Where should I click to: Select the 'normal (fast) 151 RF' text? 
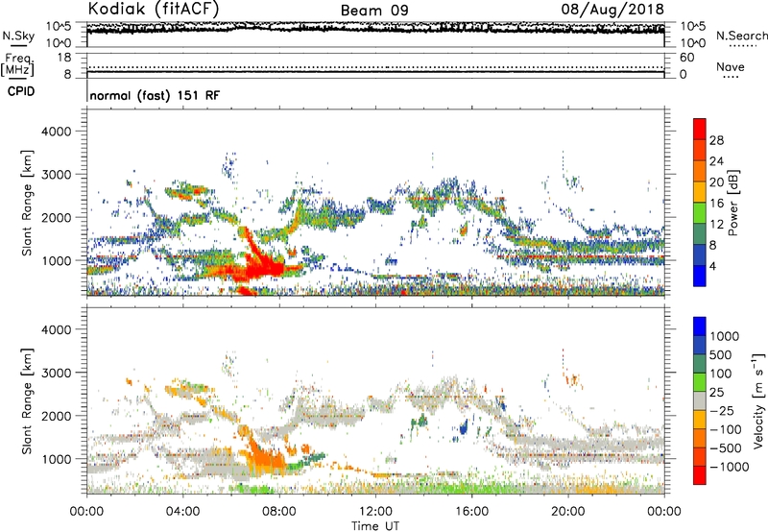[155, 95]
